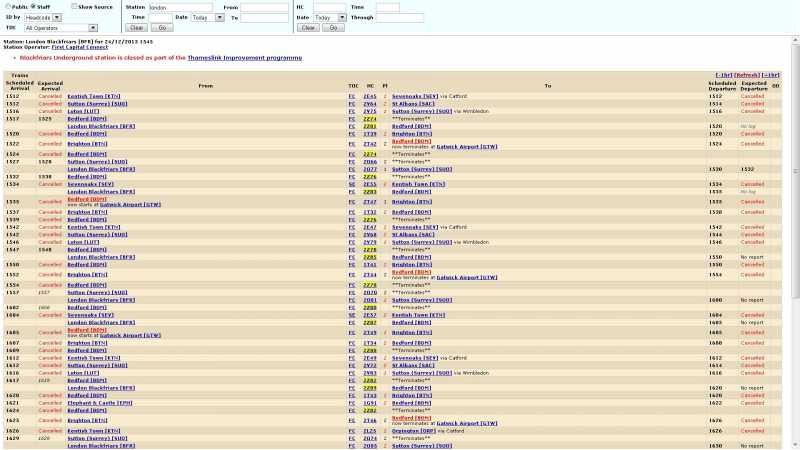Open highlighted headcode 2Z83 link
Image resolution: width=800 pixels, height=450 pixels.
370,192
